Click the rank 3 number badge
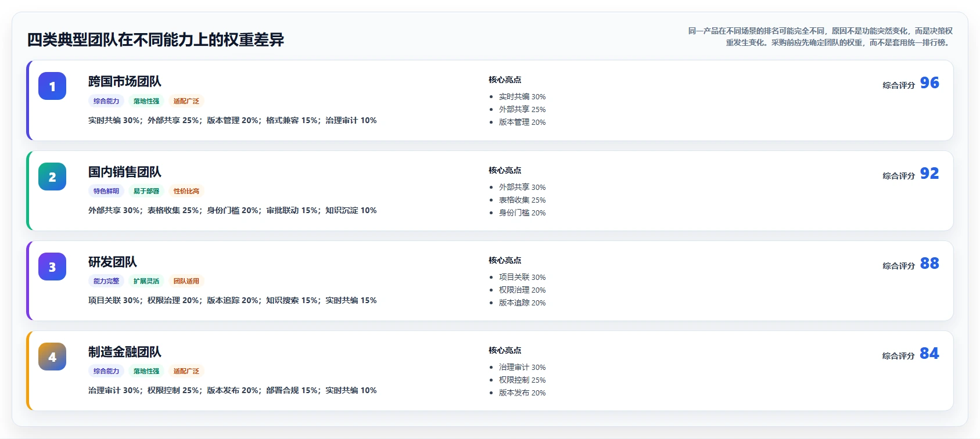 tap(52, 267)
